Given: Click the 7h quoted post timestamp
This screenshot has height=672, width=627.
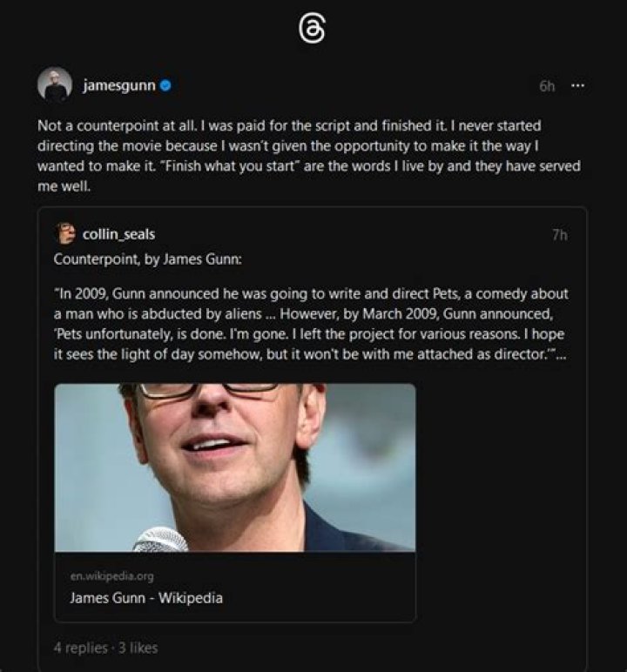Looking at the screenshot, I should click(x=560, y=234).
